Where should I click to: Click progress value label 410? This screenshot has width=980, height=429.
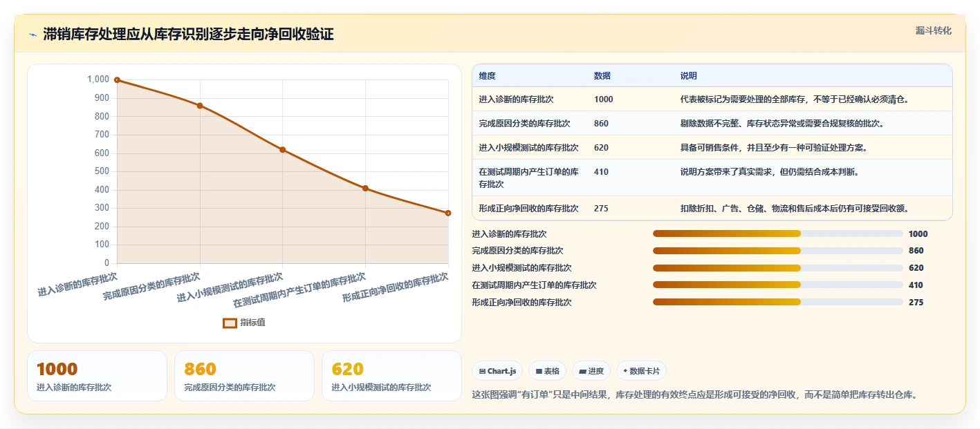(916, 285)
